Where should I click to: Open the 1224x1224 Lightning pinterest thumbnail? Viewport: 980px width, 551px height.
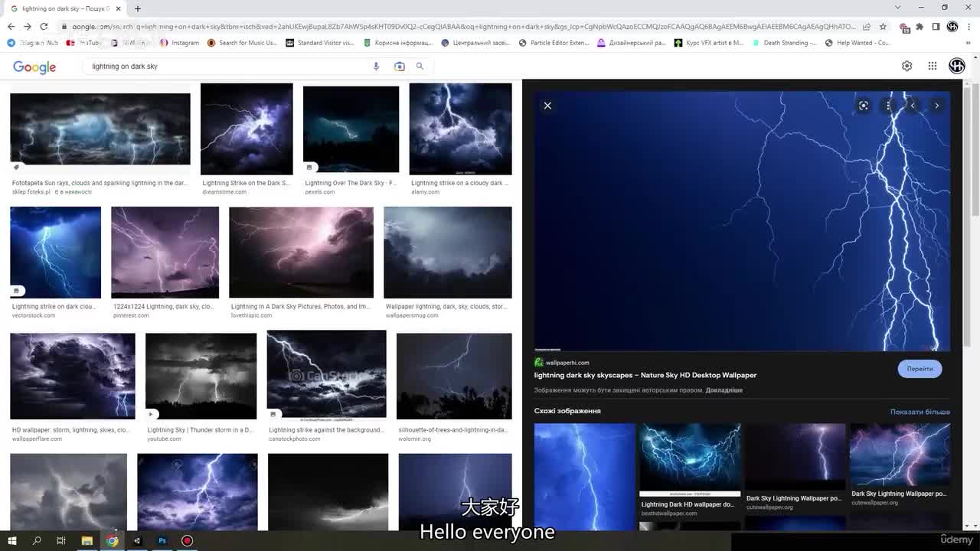click(165, 253)
